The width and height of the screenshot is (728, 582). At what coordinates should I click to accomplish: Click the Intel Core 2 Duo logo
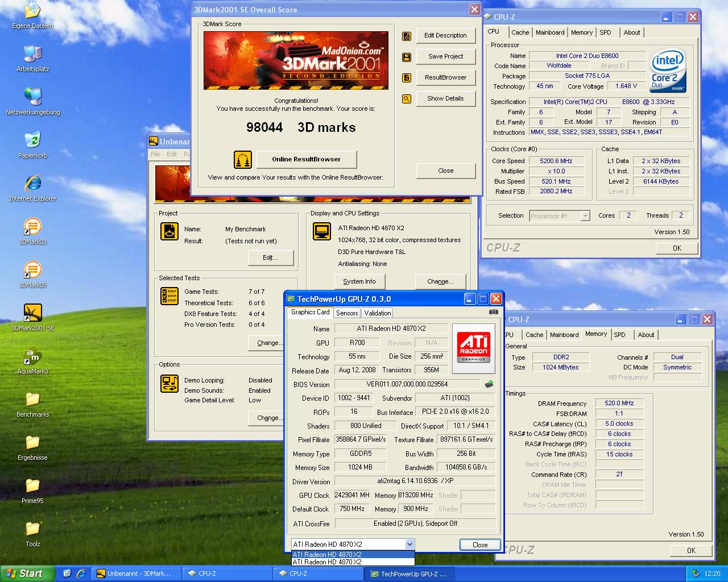[668, 71]
